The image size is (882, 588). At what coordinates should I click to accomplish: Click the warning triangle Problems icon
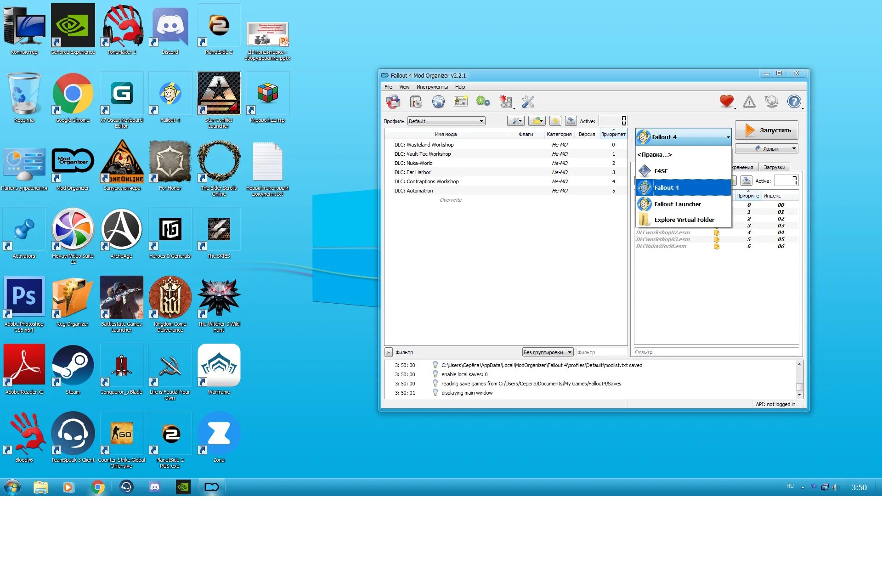pos(749,102)
